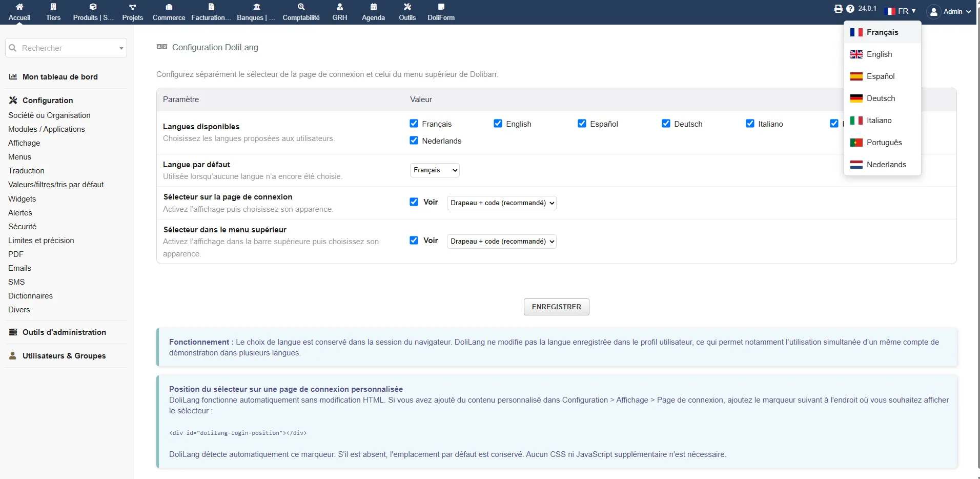Image resolution: width=980 pixels, height=479 pixels.
Task: Toggle Voir for top menu selector
Action: 414,240
